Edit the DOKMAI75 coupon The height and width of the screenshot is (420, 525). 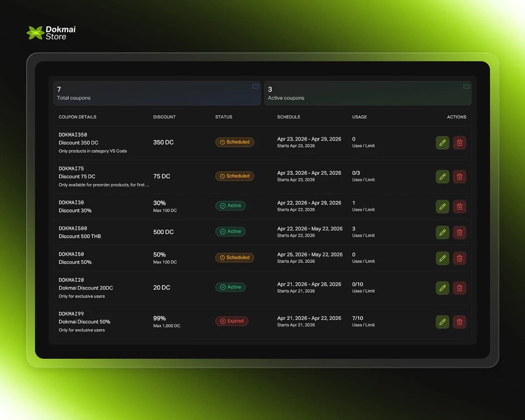[x=442, y=177]
